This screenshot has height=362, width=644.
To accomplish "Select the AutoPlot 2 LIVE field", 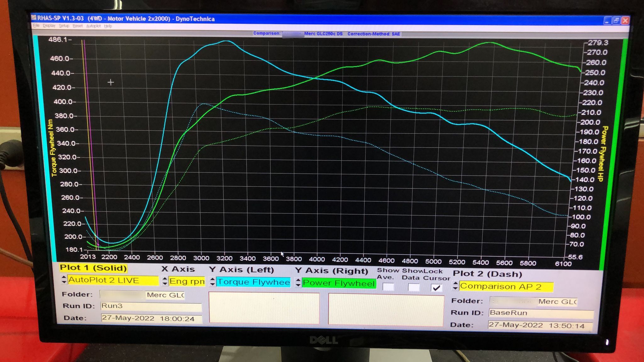I will [113, 280].
